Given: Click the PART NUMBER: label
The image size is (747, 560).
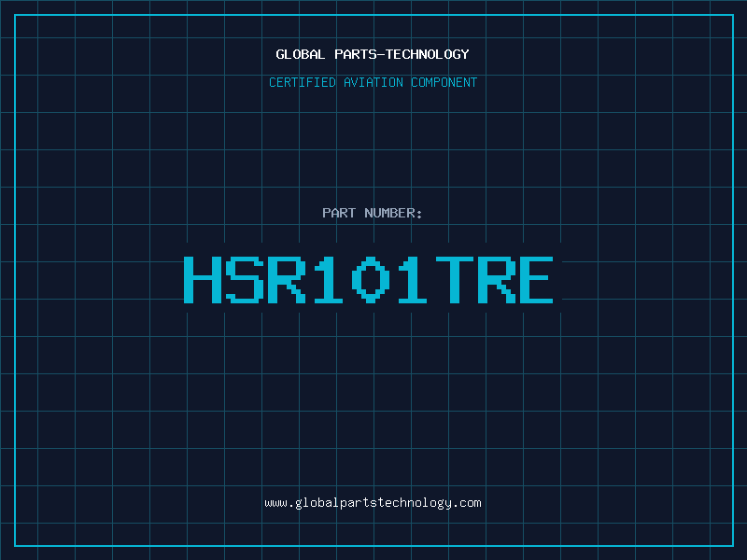Looking at the screenshot, I should click(373, 213).
